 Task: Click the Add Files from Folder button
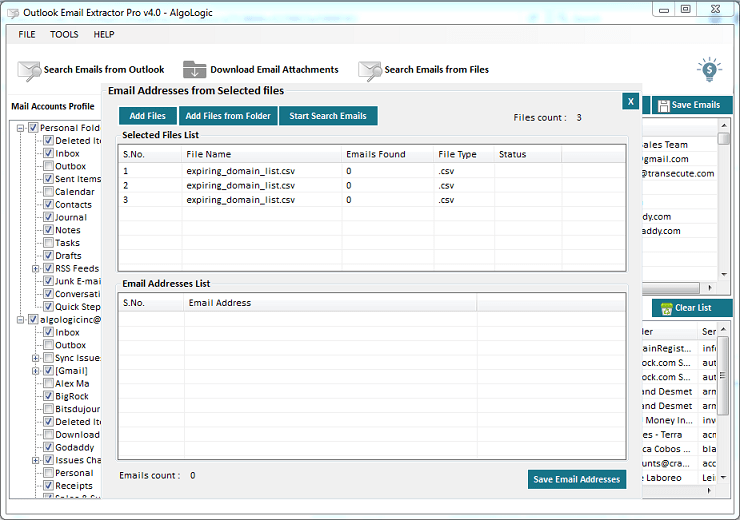click(228, 116)
